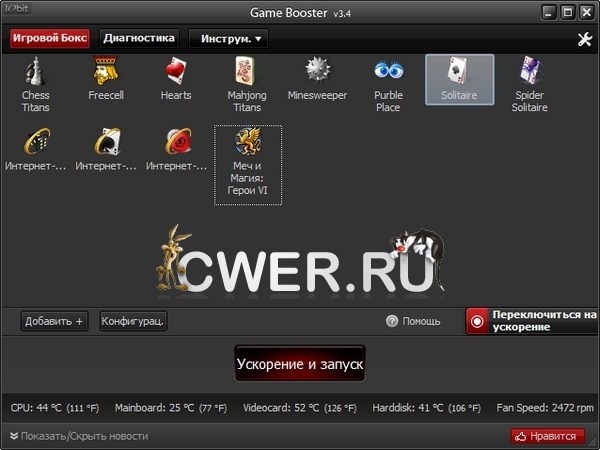Select the Mahjong Titans tile icon
This screenshot has height=450, width=600.
pos(246,71)
